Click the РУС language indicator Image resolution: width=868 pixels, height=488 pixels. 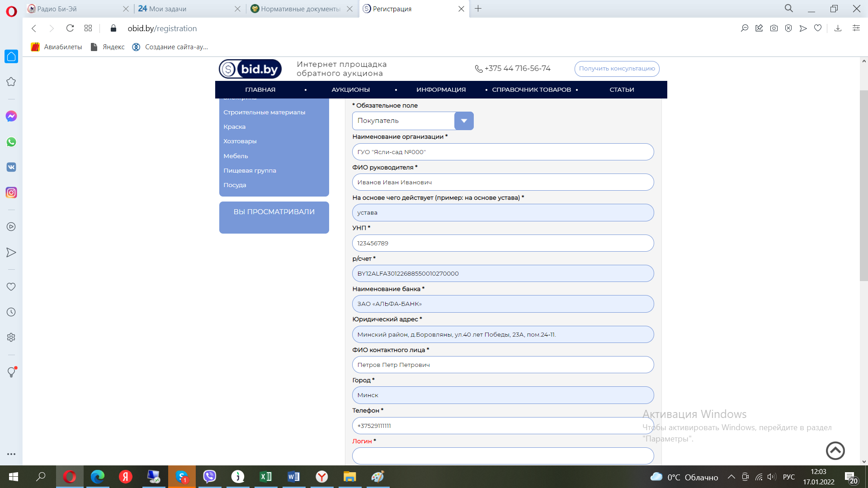pos(789,477)
